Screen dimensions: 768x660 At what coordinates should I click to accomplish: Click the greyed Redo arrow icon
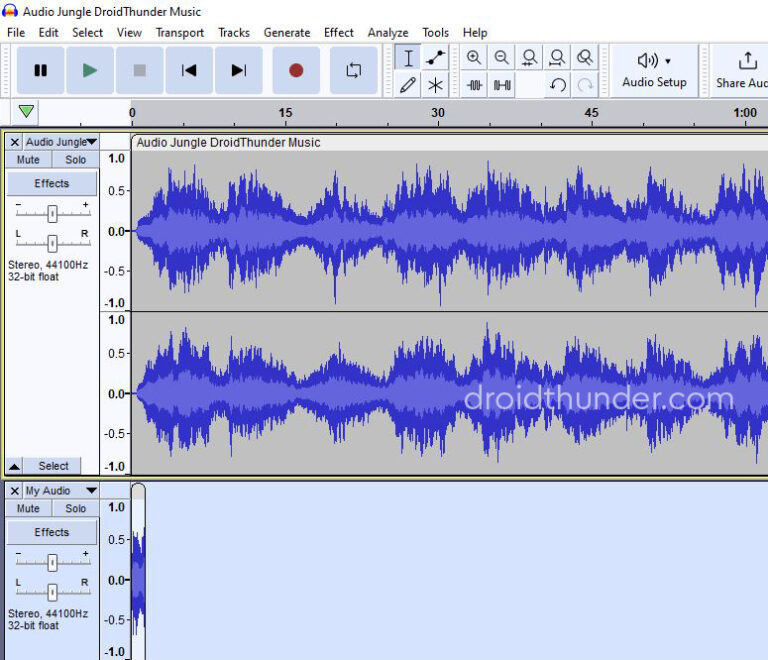coord(585,85)
